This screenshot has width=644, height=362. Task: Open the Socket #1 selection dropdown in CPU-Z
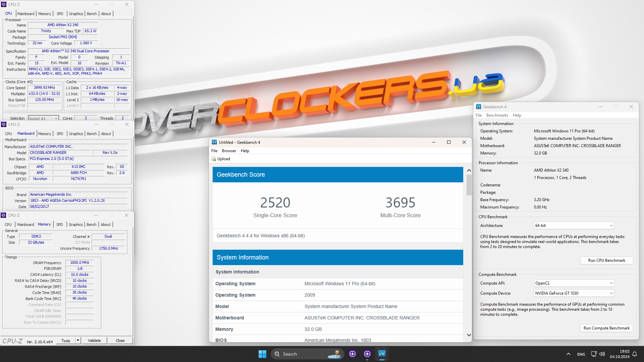tap(44, 118)
